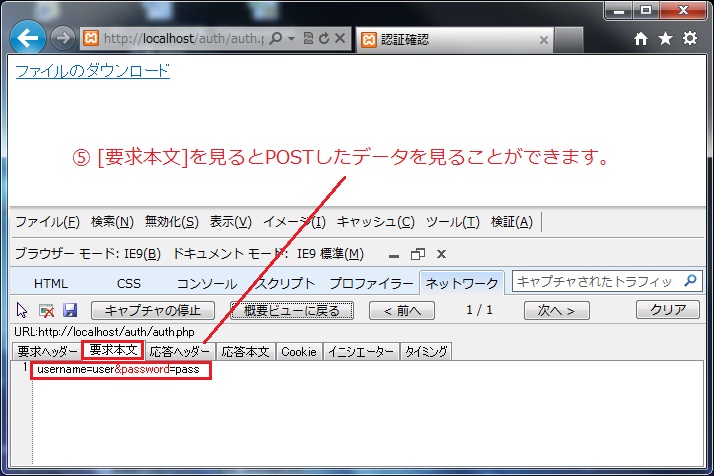Open the 表示(V) menu

click(x=230, y=222)
